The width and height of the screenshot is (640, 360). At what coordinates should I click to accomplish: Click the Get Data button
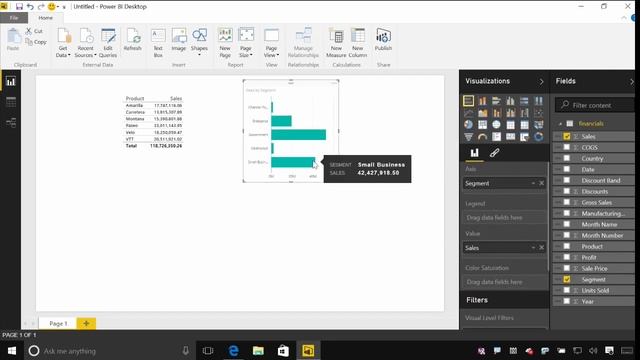(63, 42)
